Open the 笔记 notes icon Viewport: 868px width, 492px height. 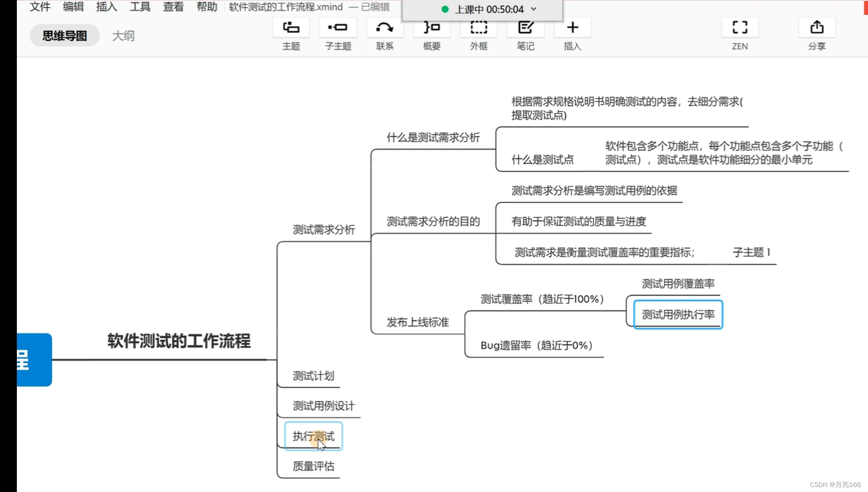click(525, 27)
